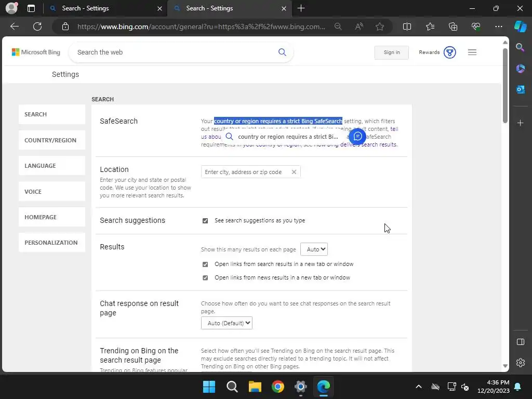Open sidebar Search tool

[520, 47]
